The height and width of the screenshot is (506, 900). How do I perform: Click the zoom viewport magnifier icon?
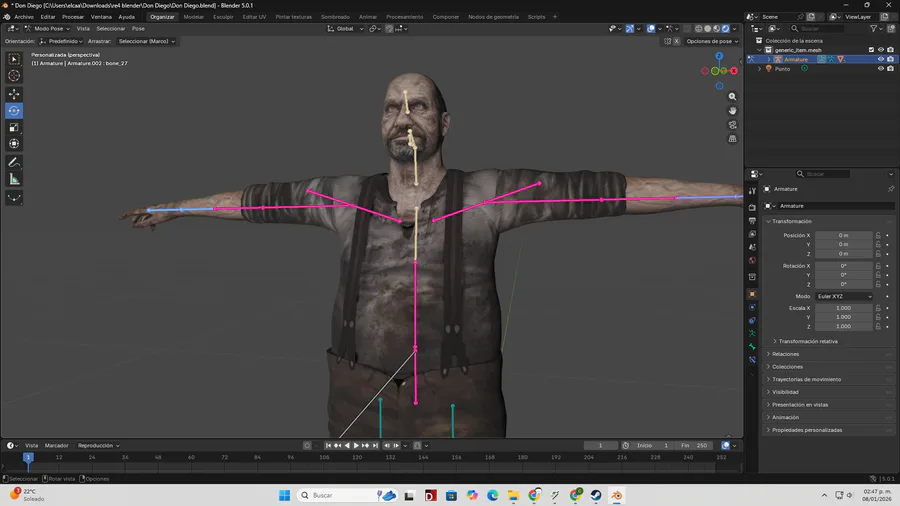click(732, 96)
